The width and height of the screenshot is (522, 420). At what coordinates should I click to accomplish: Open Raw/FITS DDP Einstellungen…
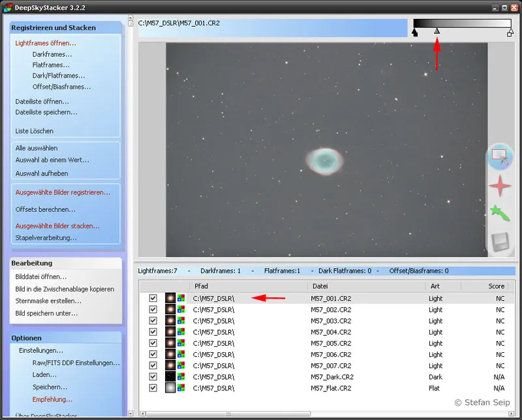point(76,363)
